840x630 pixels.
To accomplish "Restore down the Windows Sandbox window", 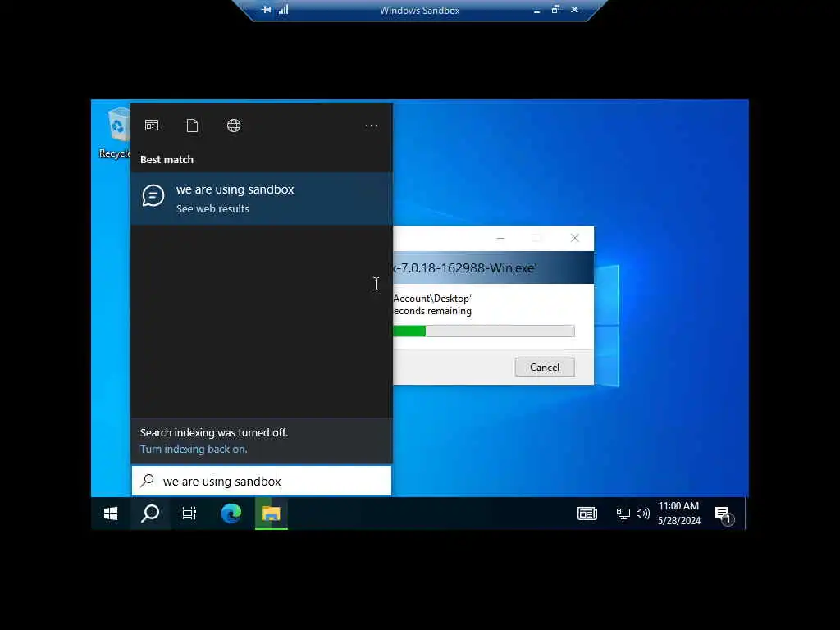I will pos(555,10).
